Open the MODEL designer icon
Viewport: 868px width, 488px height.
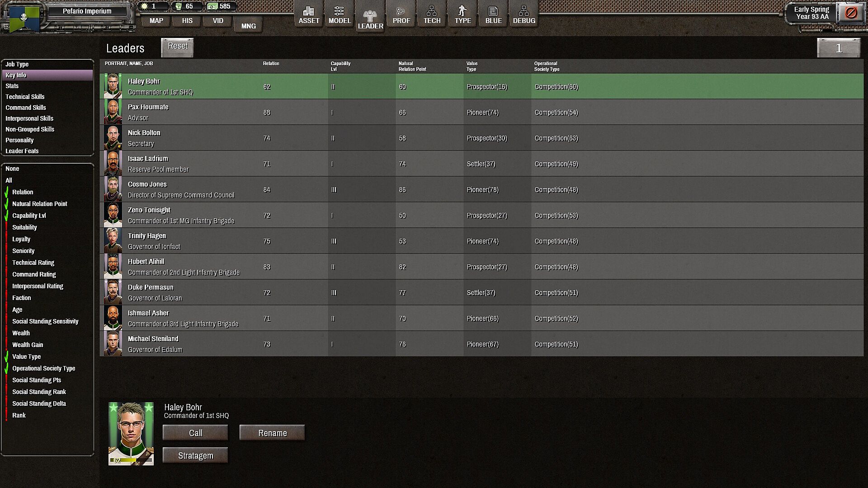(x=340, y=15)
